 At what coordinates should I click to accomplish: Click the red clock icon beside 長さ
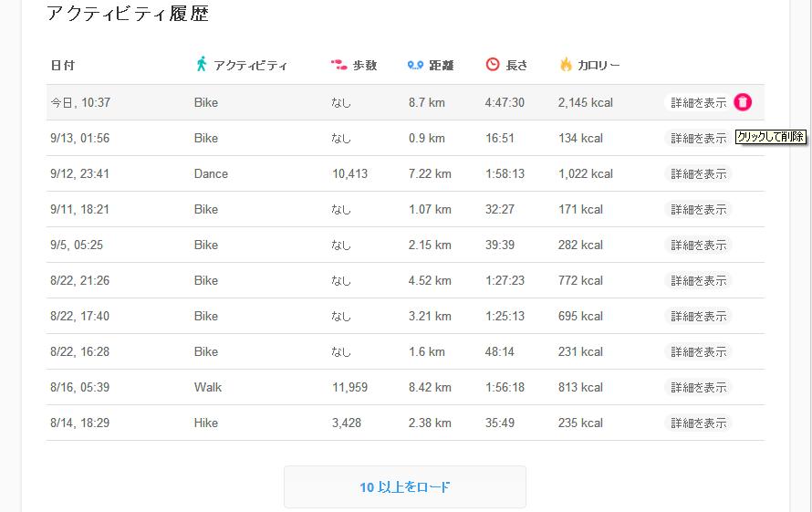(x=493, y=65)
